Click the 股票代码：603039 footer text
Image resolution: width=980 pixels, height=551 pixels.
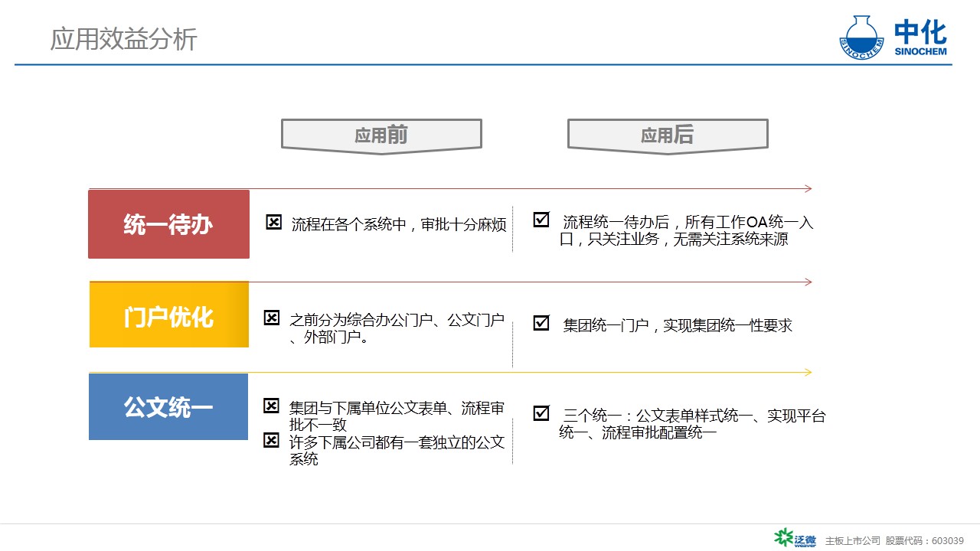click(x=925, y=540)
